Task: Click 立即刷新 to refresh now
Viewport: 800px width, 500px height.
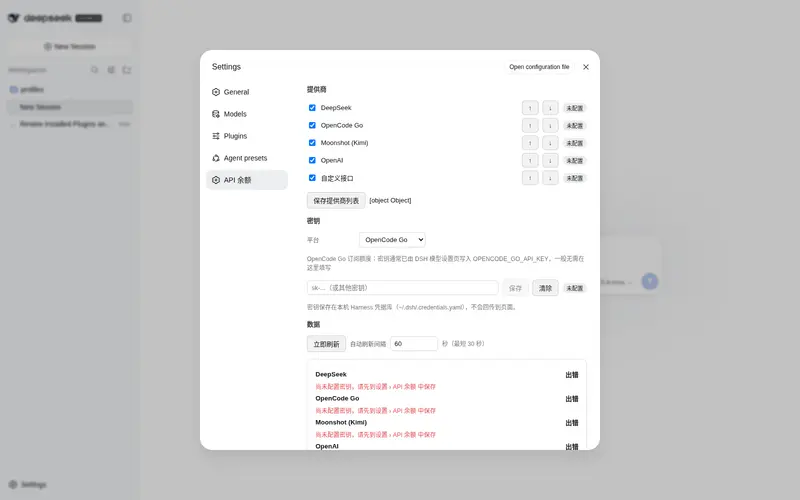Action: click(x=326, y=344)
